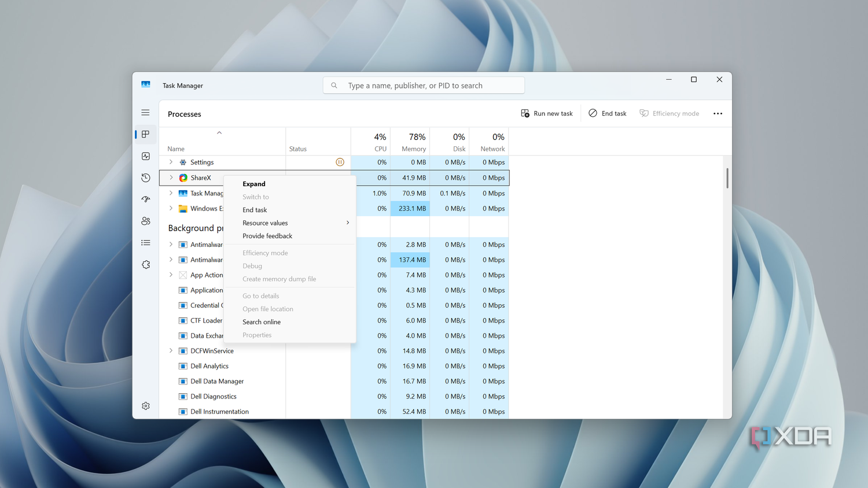Viewport: 868px width, 488px height.
Task: Click the Processes page heading
Action: click(x=185, y=114)
